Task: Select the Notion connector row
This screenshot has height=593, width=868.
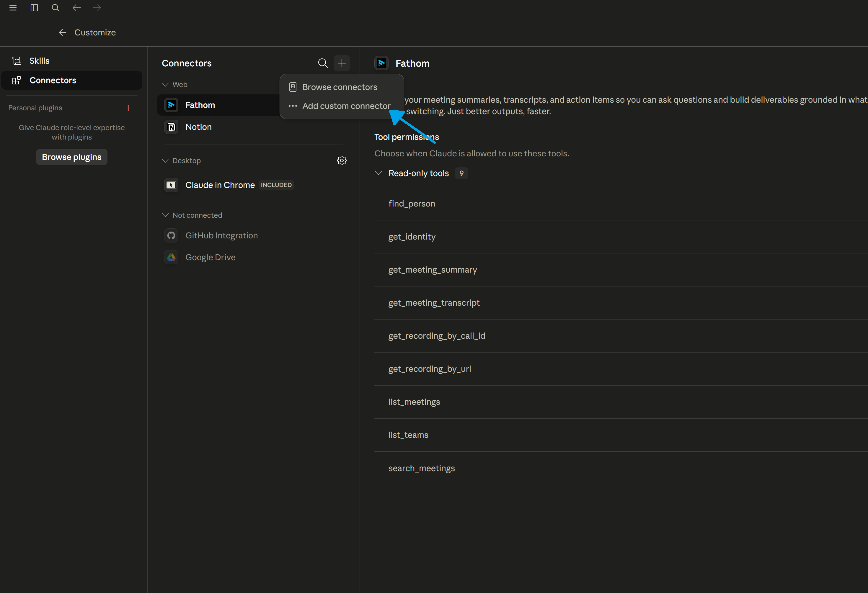Action: click(253, 127)
